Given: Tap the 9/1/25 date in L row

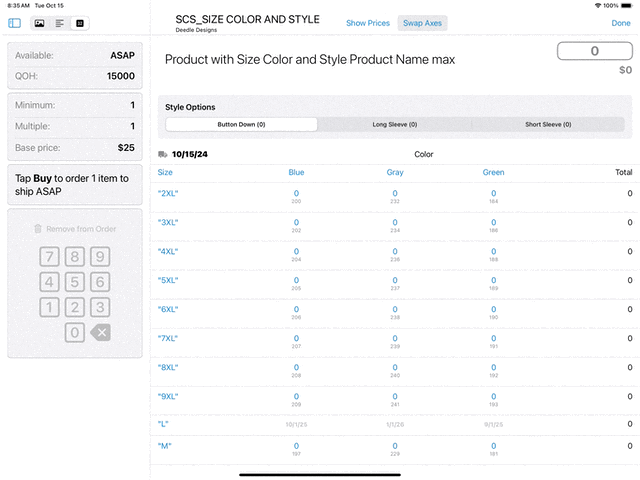Looking at the screenshot, I should (493, 424).
